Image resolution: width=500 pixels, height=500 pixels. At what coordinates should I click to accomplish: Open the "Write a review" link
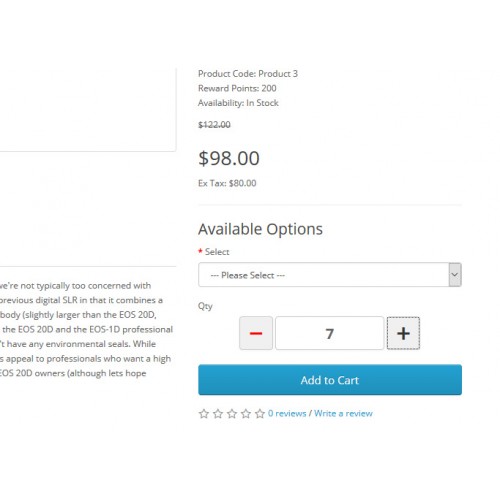pyautogui.click(x=343, y=413)
